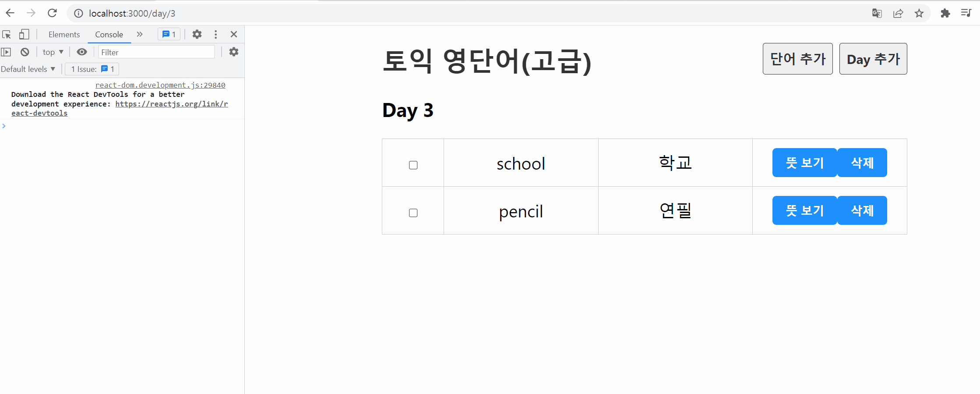Open DevTools settings gear icon
980x394 pixels.
click(197, 34)
